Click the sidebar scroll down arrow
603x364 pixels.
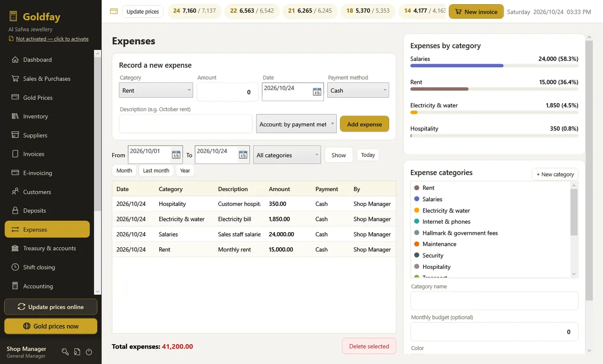[98, 291]
